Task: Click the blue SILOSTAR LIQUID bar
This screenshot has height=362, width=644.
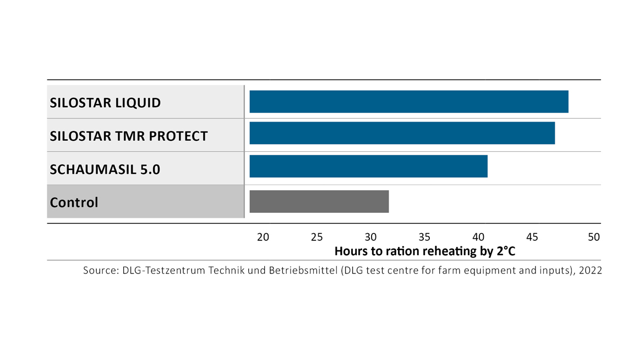Action: pos(408,102)
